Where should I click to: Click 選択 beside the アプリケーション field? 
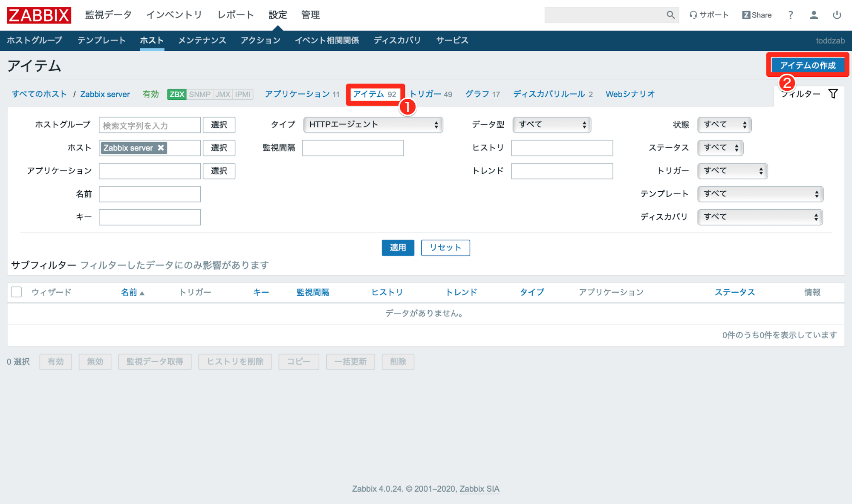pyautogui.click(x=219, y=171)
